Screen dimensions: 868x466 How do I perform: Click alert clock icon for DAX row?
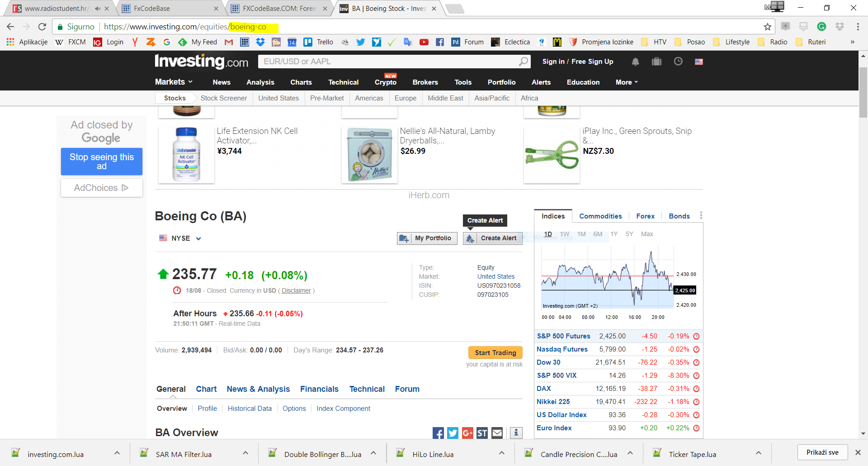click(696, 389)
